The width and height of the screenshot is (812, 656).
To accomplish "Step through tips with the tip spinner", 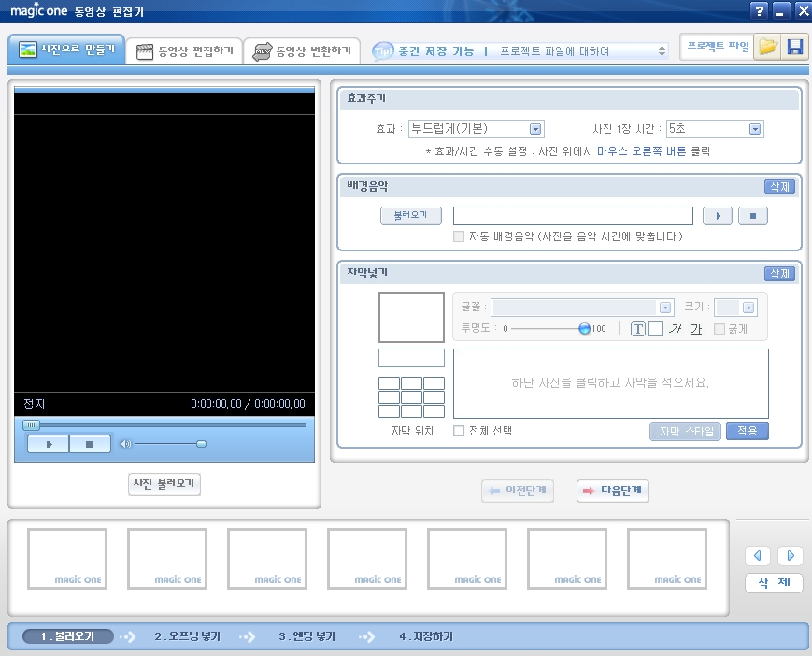I will (662, 50).
